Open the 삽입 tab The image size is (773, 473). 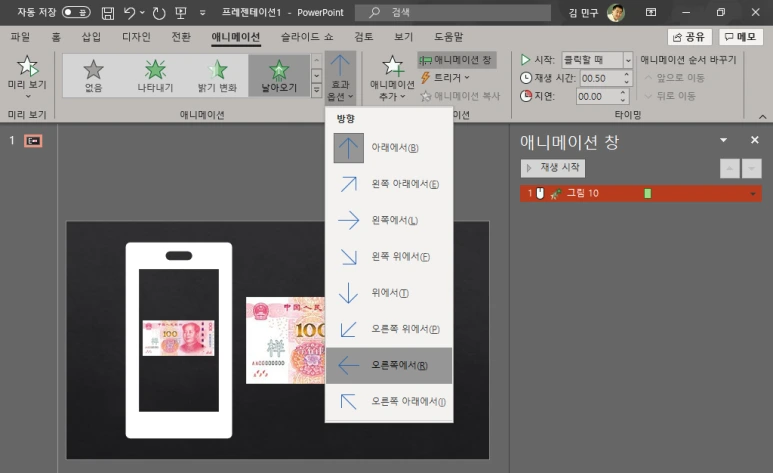click(x=91, y=36)
